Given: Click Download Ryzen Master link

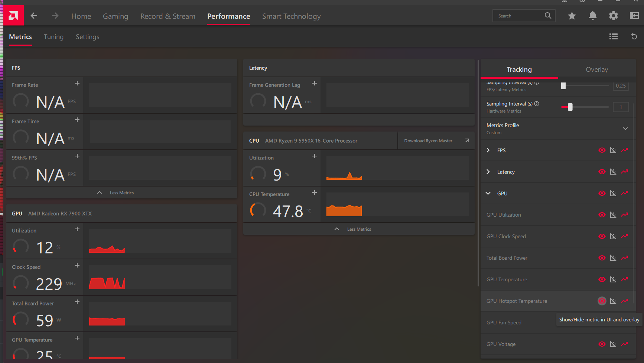Looking at the screenshot, I should pyautogui.click(x=436, y=141).
